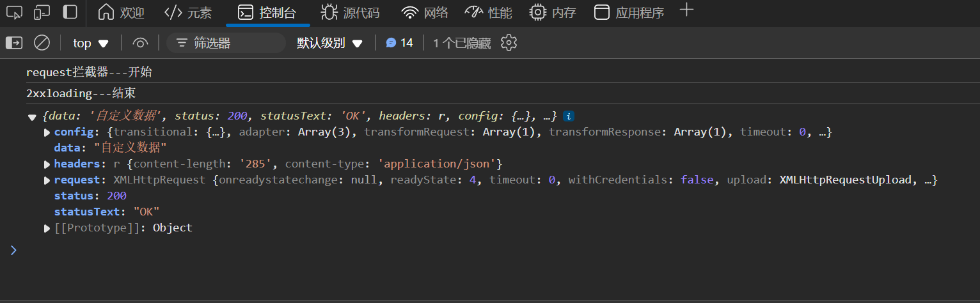Click the inspect element picker icon
The height and width of the screenshot is (303, 980).
[x=14, y=12]
